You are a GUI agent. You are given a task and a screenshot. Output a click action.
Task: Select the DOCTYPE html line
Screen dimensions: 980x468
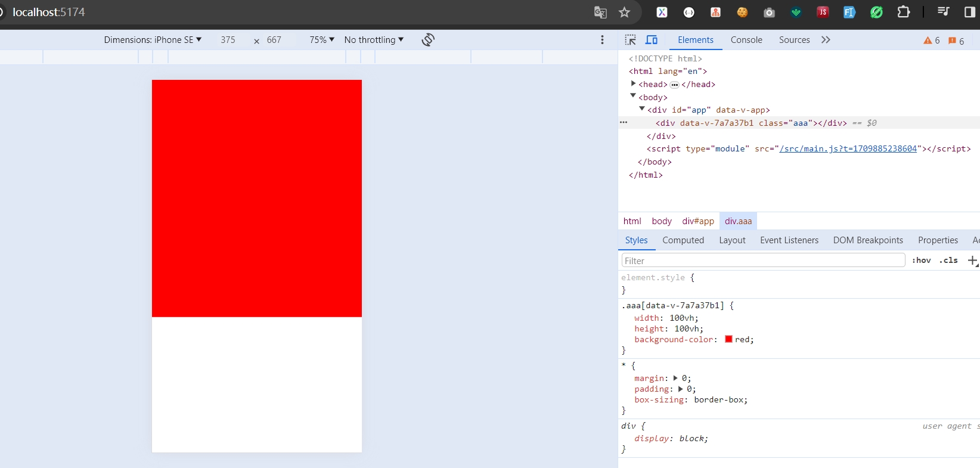tap(665, 58)
